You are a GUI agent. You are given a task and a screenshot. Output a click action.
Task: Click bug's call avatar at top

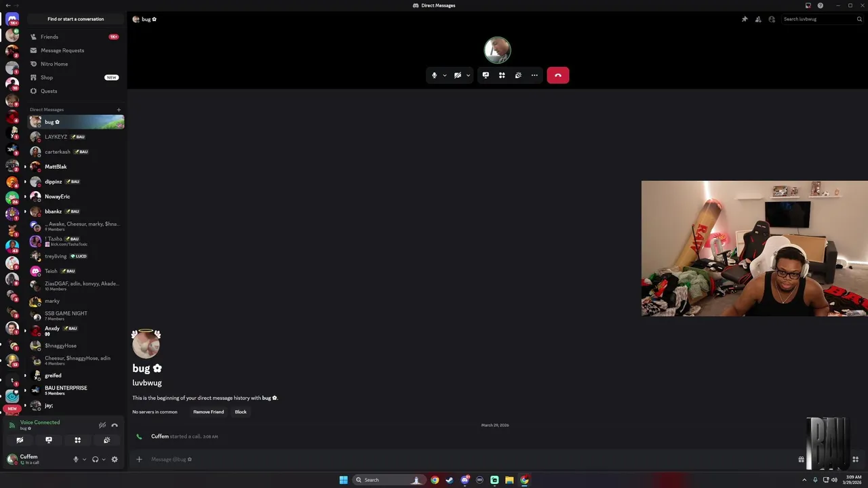pos(497,50)
